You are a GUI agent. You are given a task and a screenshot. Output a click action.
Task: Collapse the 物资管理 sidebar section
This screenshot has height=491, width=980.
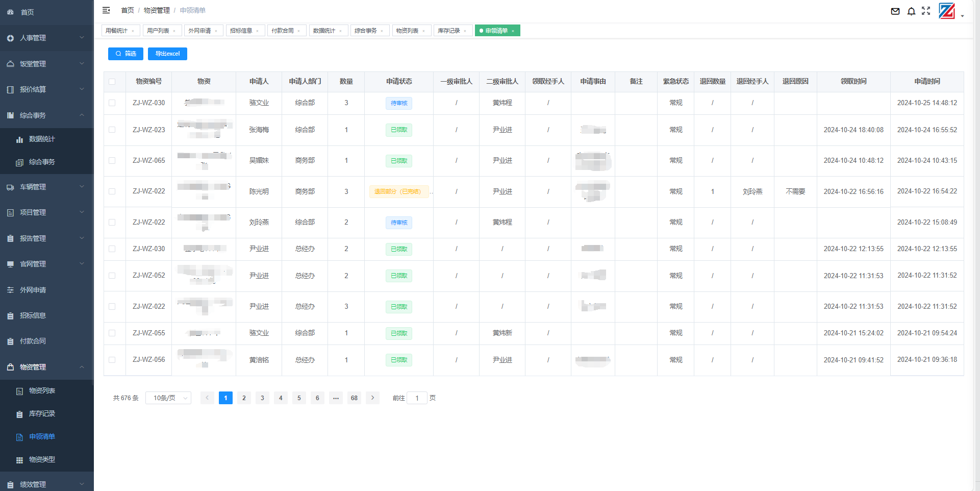click(46, 367)
